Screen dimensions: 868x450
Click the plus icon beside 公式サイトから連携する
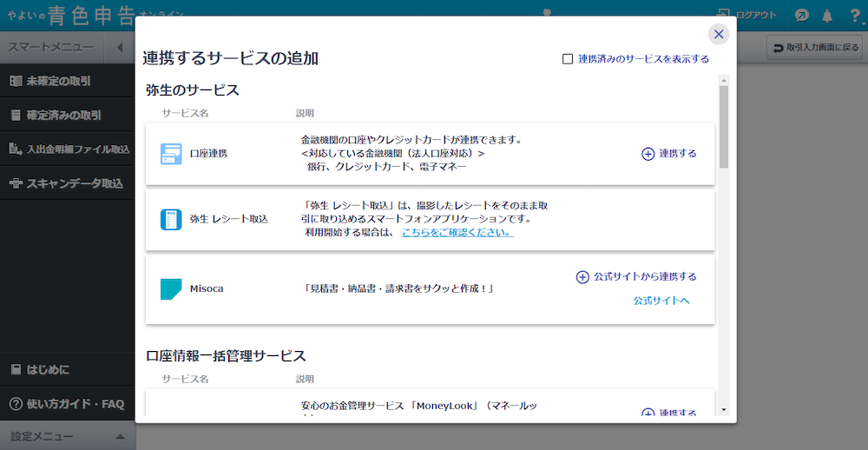click(x=582, y=277)
